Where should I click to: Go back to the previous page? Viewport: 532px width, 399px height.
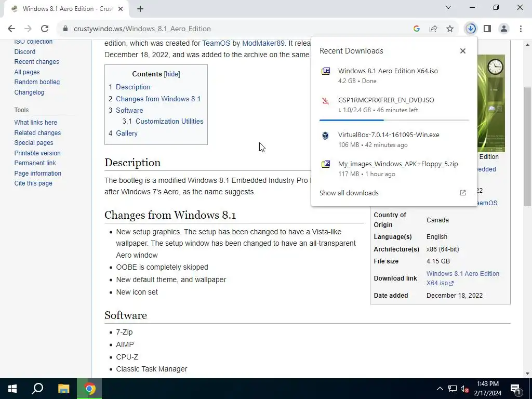point(11,29)
